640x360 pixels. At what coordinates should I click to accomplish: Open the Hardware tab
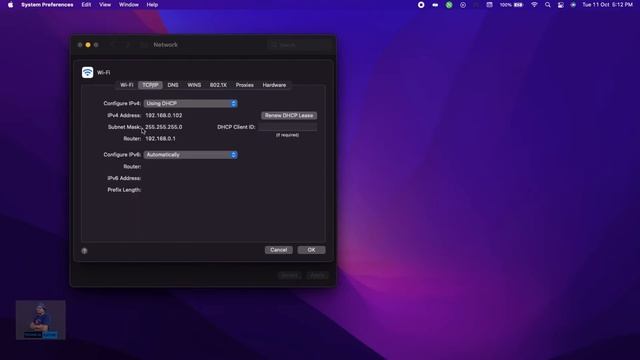(x=274, y=85)
